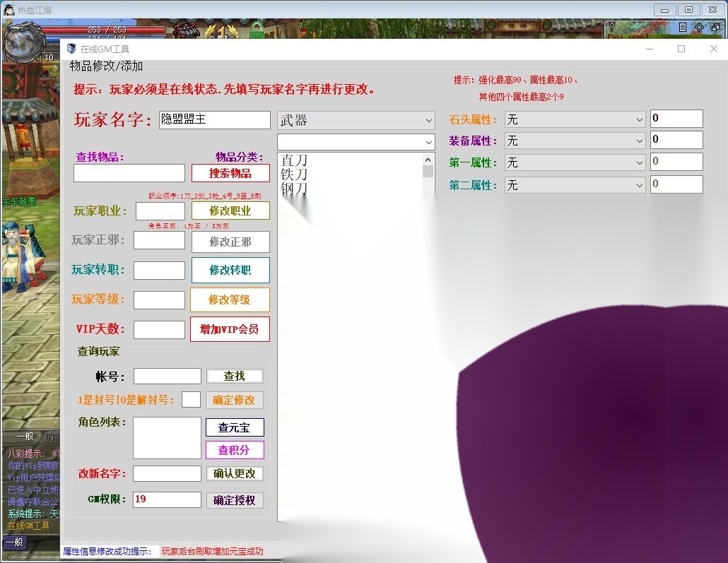This screenshot has width=728, height=563.
Task: Click the stone attribute value field
Action: [676, 119]
